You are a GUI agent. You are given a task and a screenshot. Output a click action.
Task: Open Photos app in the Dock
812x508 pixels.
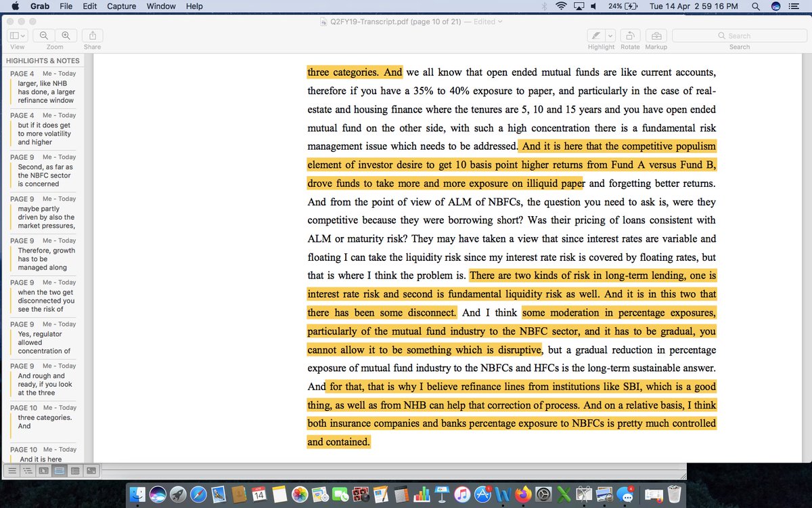[x=299, y=494]
